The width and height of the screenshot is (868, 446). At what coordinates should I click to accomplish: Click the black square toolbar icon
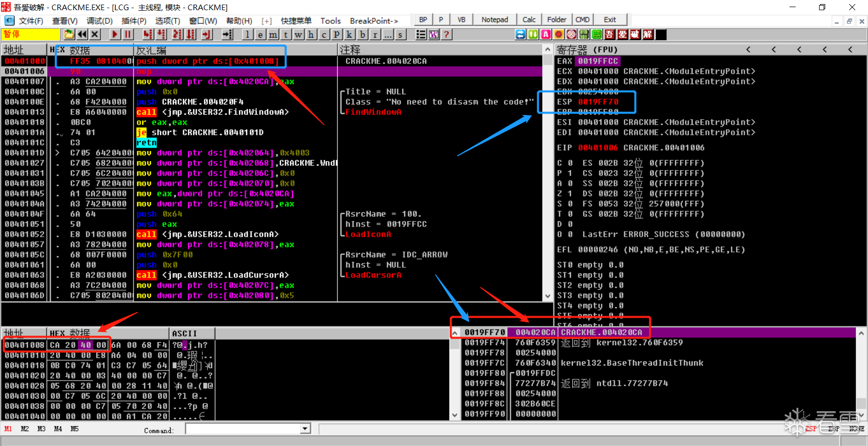(661, 34)
